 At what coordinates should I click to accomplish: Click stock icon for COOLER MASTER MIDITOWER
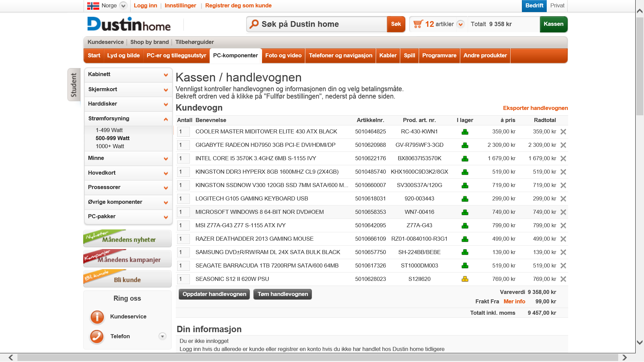click(465, 132)
